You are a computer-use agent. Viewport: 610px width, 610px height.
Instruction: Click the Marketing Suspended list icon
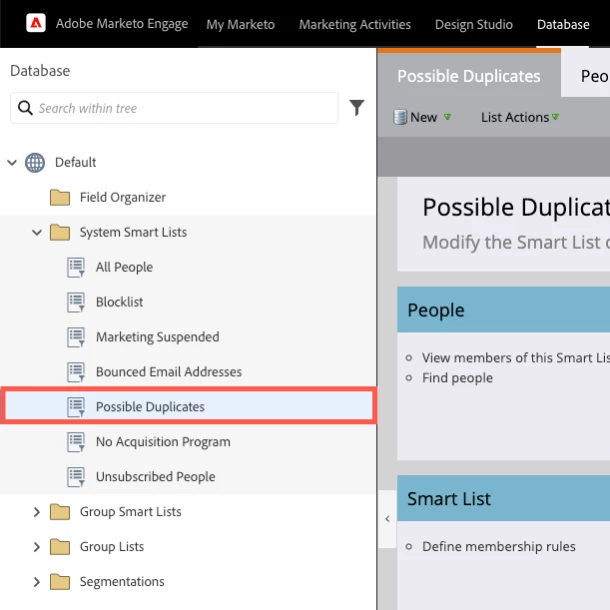(76, 337)
